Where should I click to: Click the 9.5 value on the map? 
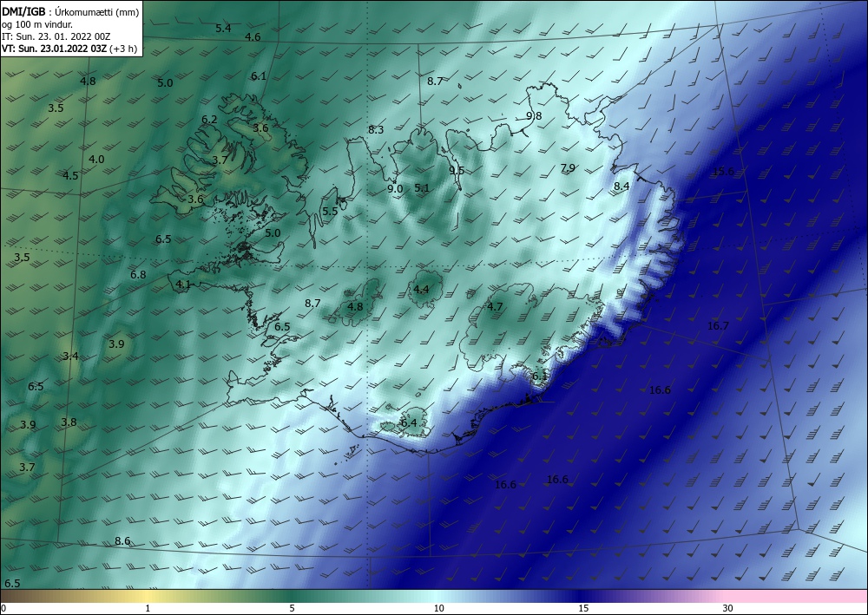(x=457, y=170)
